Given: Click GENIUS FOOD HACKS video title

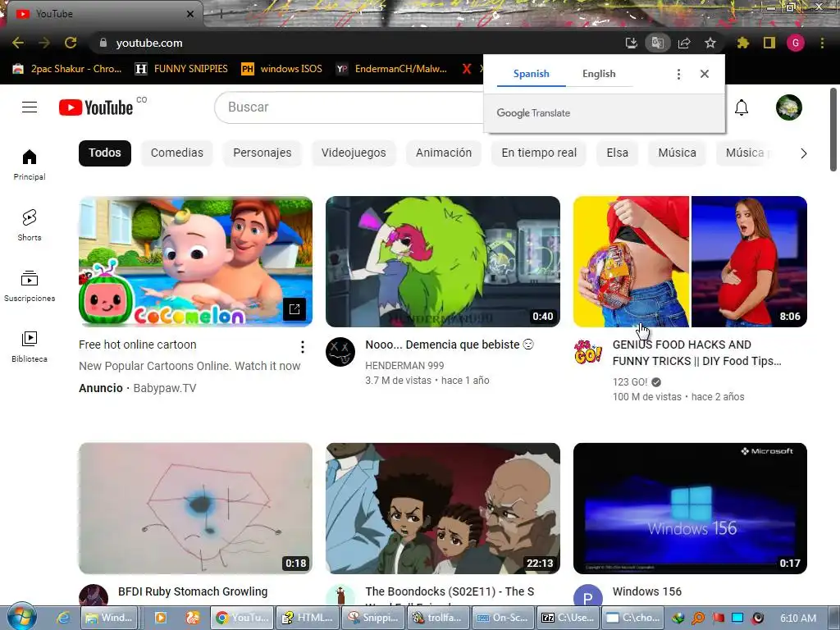Looking at the screenshot, I should (697, 353).
